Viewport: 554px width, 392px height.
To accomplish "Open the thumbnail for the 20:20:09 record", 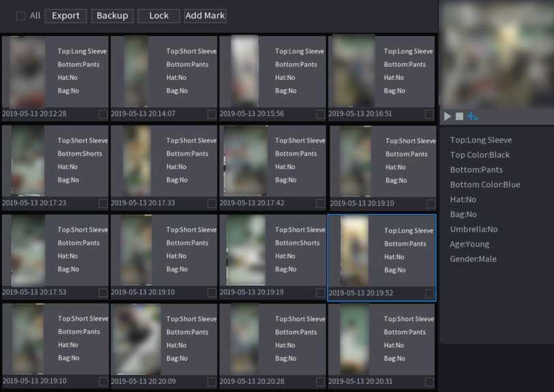I will (136, 340).
